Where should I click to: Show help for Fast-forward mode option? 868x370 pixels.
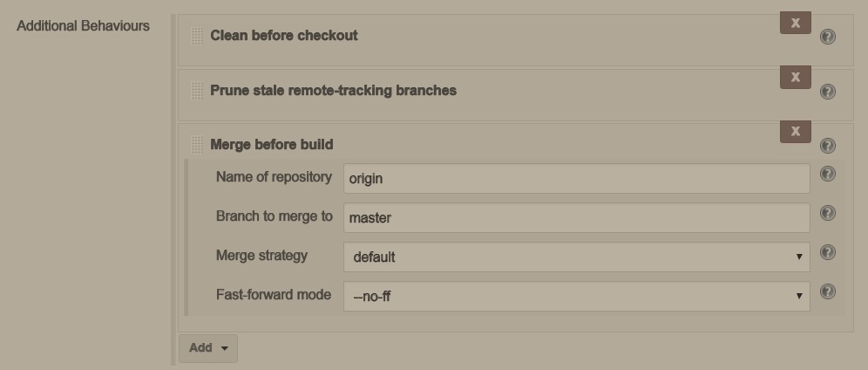[x=828, y=292]
